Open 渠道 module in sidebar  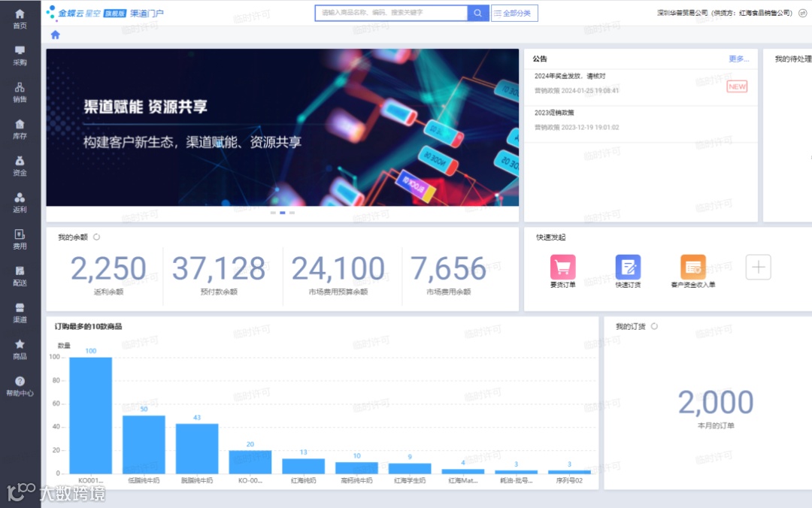pos(20,313)
